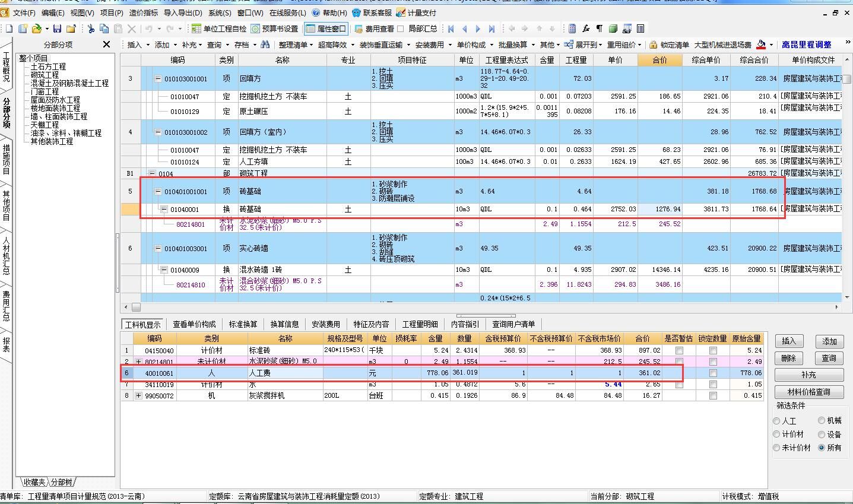Tick 锁定数量 checkbox for 人工费 row
853x504 pixels.
(x=713, y=373)
